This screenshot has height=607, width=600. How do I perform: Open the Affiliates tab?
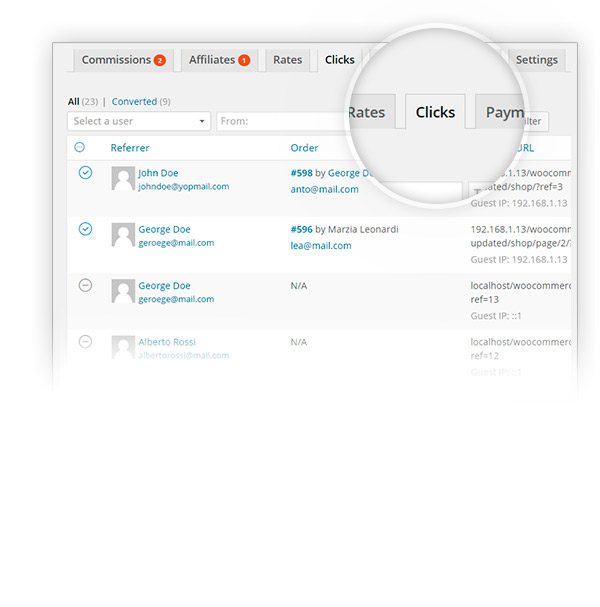click(219, 60)
